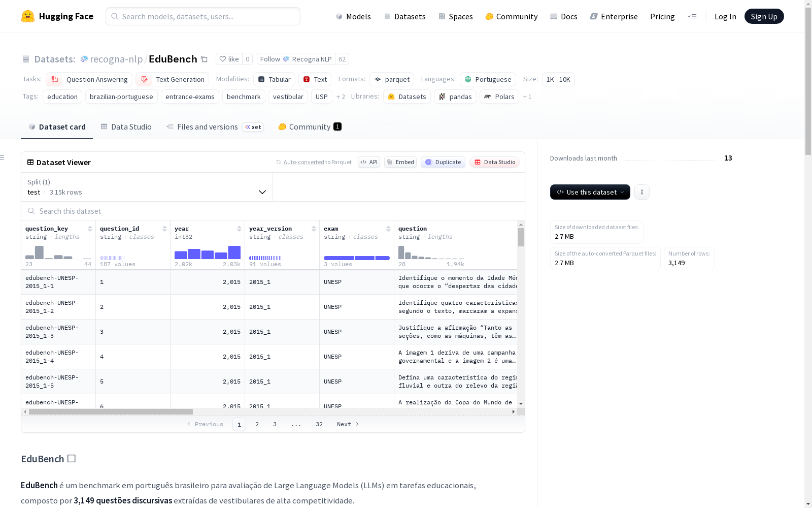Screen dimensions: 812x508
Task: Sort by the question_id column
Action: (164, 229)
